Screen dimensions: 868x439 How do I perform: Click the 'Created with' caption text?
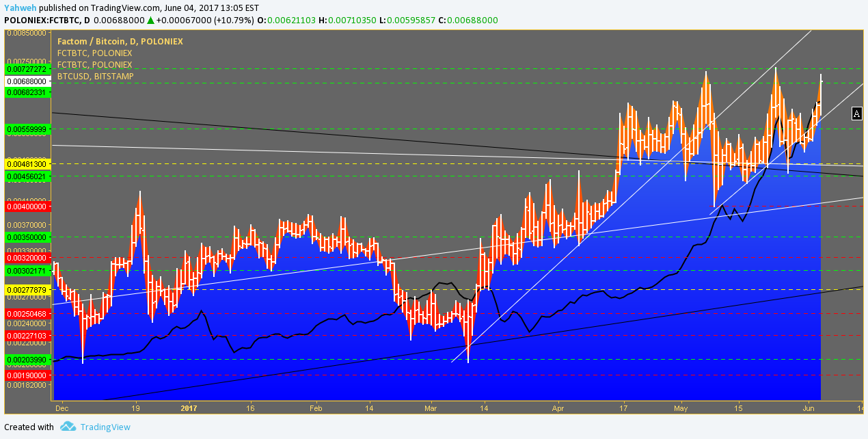(x=29, y=427)
